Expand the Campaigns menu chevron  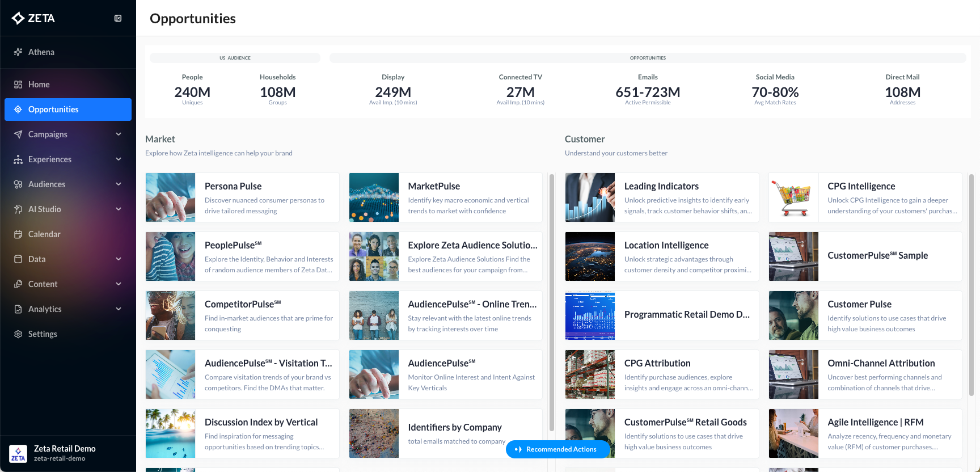coord(119,134)
